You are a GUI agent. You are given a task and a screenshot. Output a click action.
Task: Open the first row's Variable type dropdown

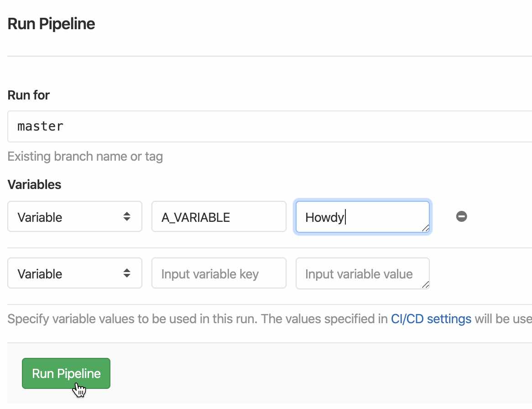tap(74, 217)
